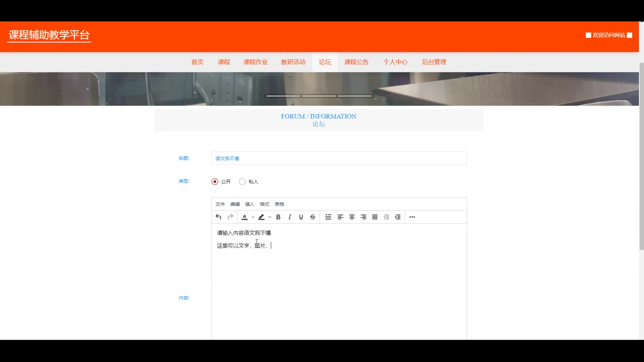Apply underline formatting to text
644x362 pixels.
coord(301,217)
